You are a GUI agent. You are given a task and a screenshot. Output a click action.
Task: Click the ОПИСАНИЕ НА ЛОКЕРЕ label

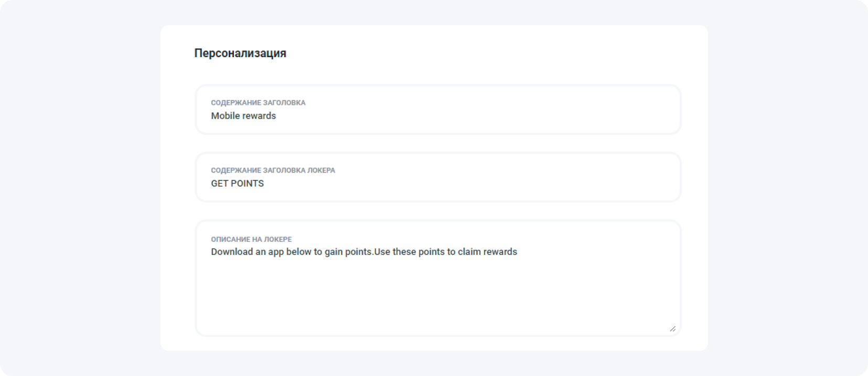point(251,239)
